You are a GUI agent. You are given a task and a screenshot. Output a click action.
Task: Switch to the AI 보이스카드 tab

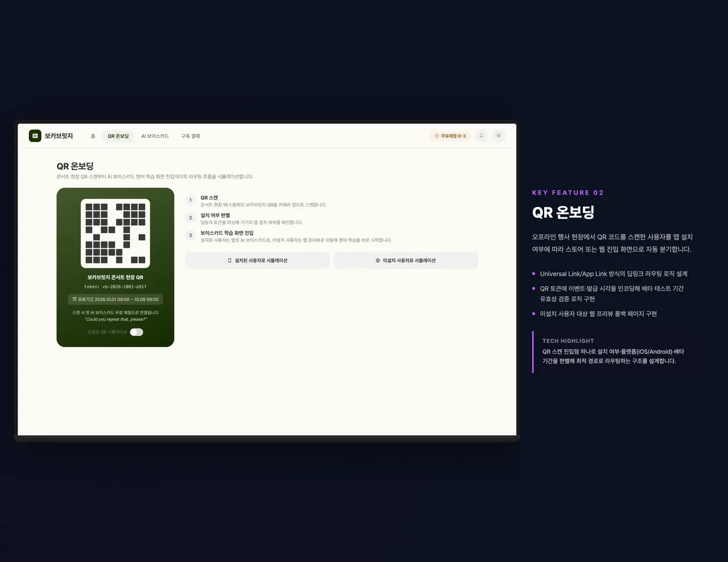(155, 136)
